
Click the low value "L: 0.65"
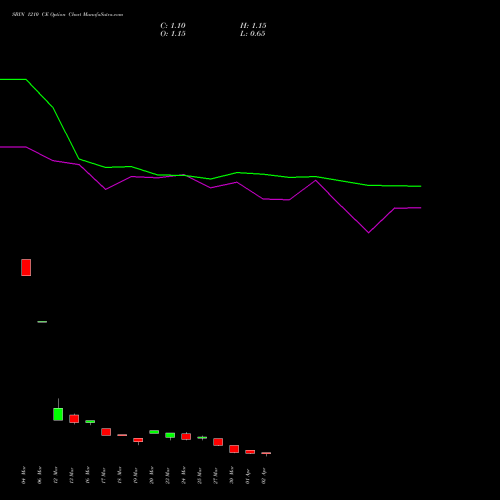253,34
